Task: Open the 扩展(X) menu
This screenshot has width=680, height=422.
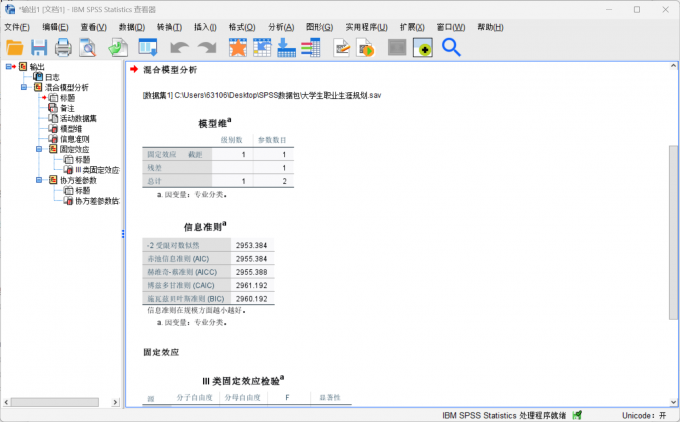Action: tap(412, 27)
